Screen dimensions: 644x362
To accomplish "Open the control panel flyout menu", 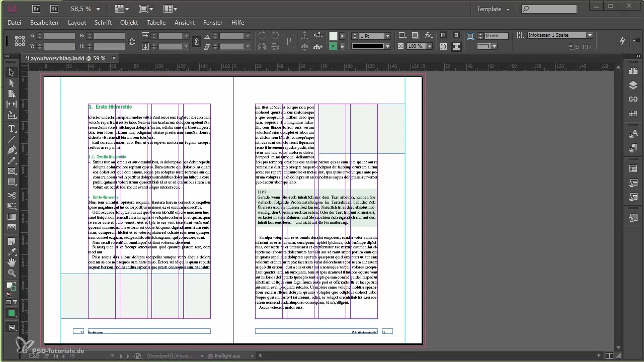I will click(637, 41).
